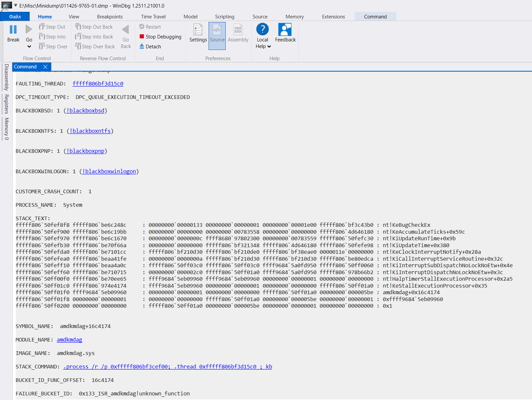Click the Break pause icon

[x=13, y=30]
